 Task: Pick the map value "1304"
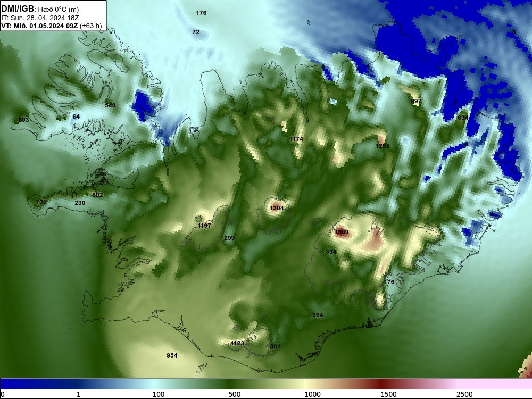(277, 208)
